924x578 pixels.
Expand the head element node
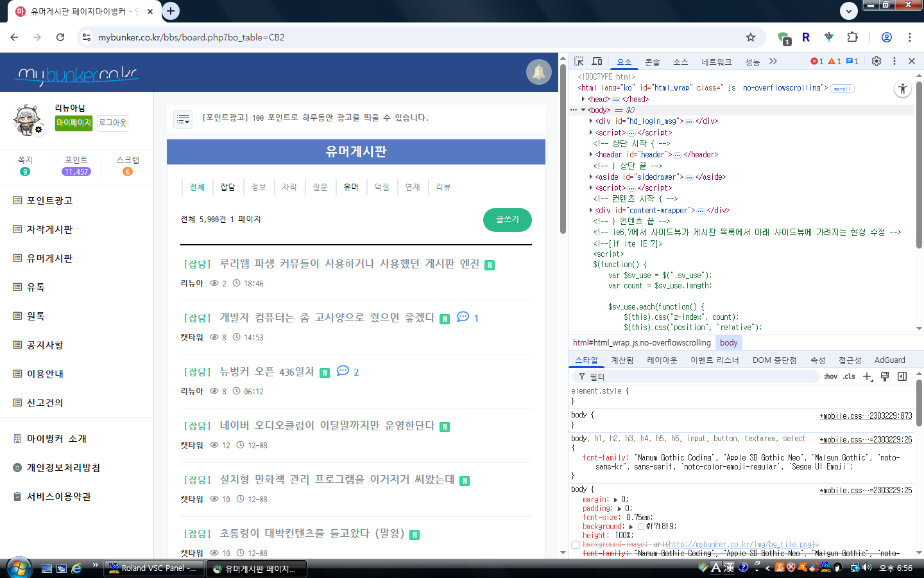tap(583, 100)
